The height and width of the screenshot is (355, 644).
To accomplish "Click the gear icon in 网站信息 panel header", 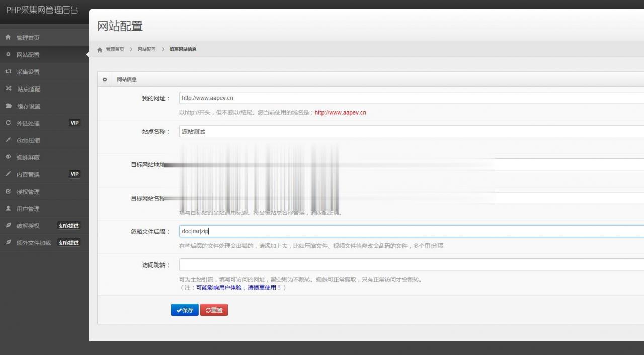I will tap(105, 79).
